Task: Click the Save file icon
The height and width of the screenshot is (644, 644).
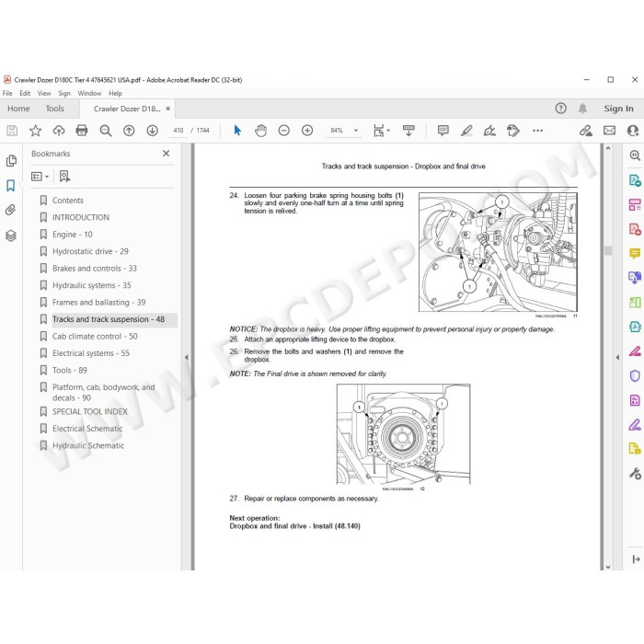Action: [x=12, y=131]
